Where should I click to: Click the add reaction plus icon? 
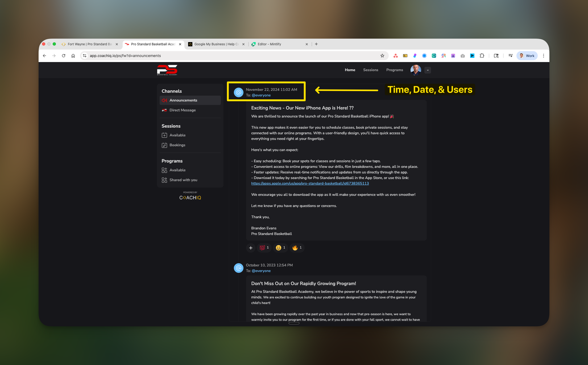pyautogui.click(x=250, y=248)
